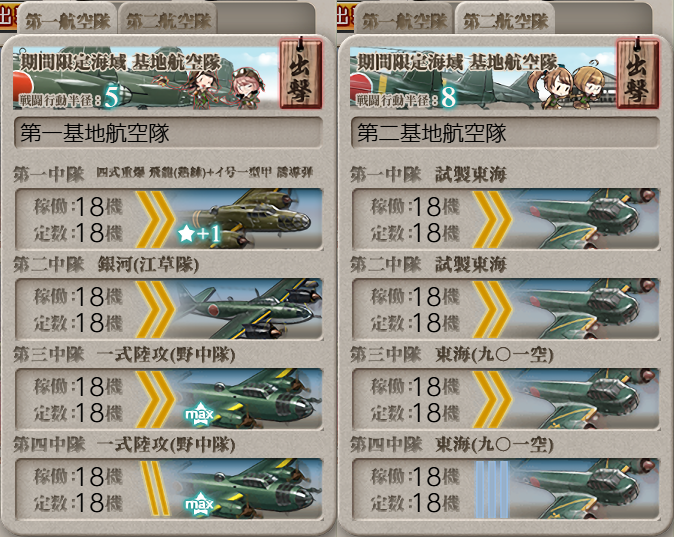
Task: Click max star badge on third squadron 一式陸攻
Action: 199,414
